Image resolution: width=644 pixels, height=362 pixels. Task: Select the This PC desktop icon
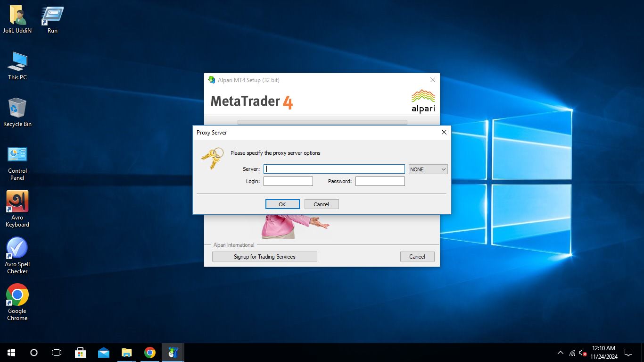[17, 66]
